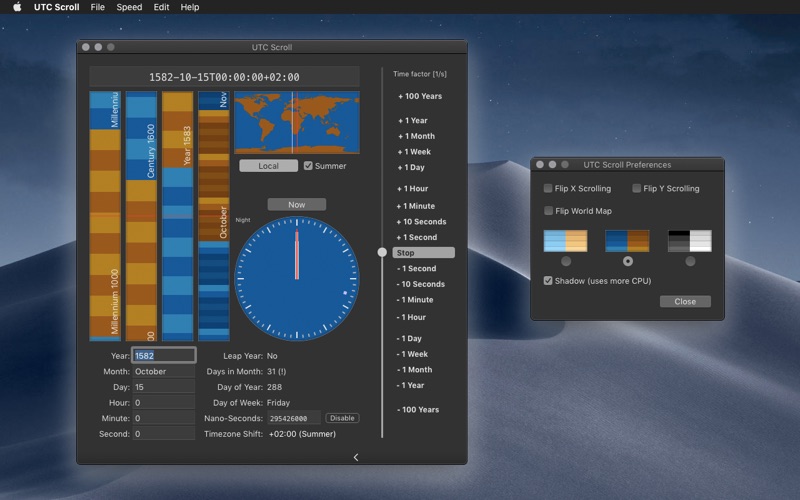Open the Edit menu

[161, 7]
